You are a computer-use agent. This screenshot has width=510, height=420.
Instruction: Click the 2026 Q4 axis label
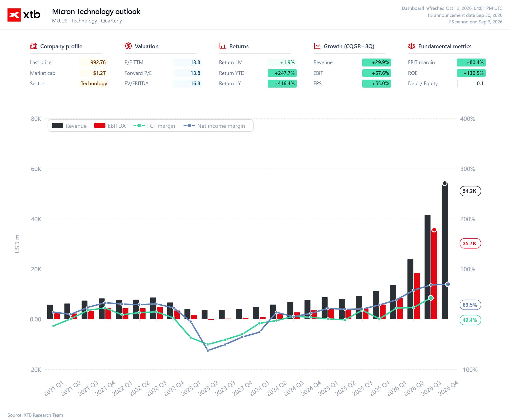449,388
